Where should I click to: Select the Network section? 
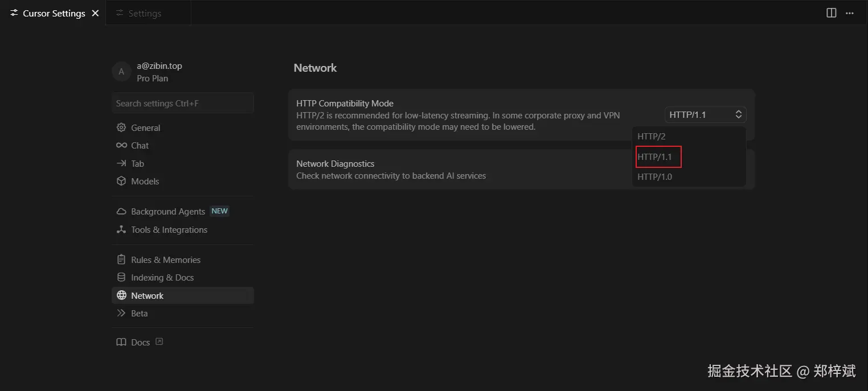[x=183, y=295]
